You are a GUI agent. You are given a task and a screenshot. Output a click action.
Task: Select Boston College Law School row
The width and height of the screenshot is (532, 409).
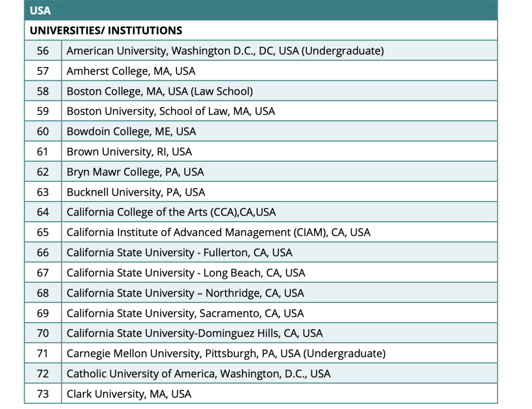click(x=261, y=91)
